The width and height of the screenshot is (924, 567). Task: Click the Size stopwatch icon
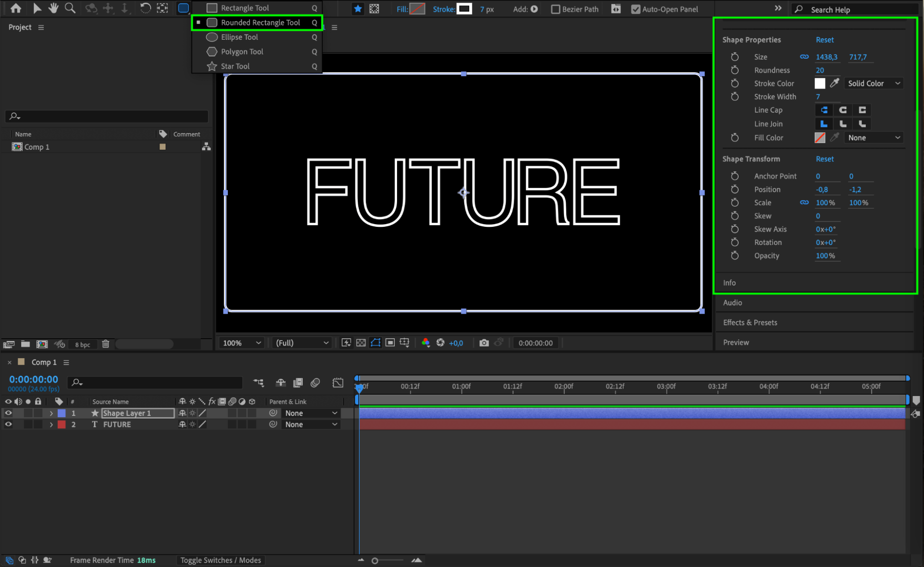tap(735, 57)
